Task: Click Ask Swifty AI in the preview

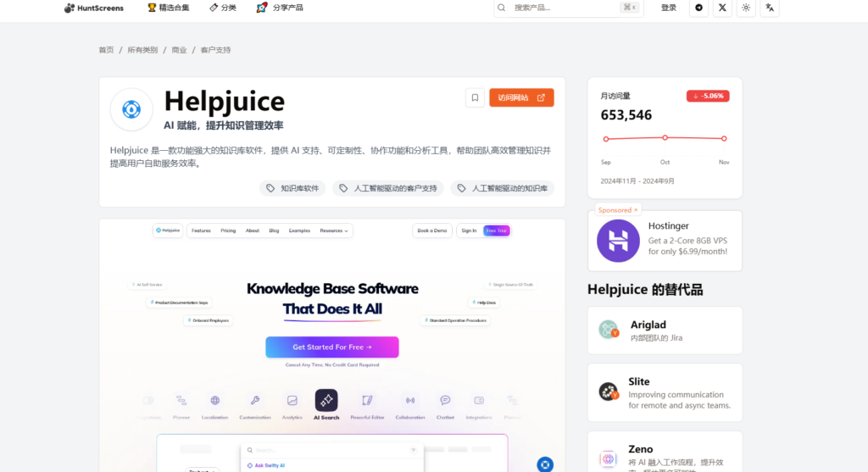Action: tap(266, 465)
